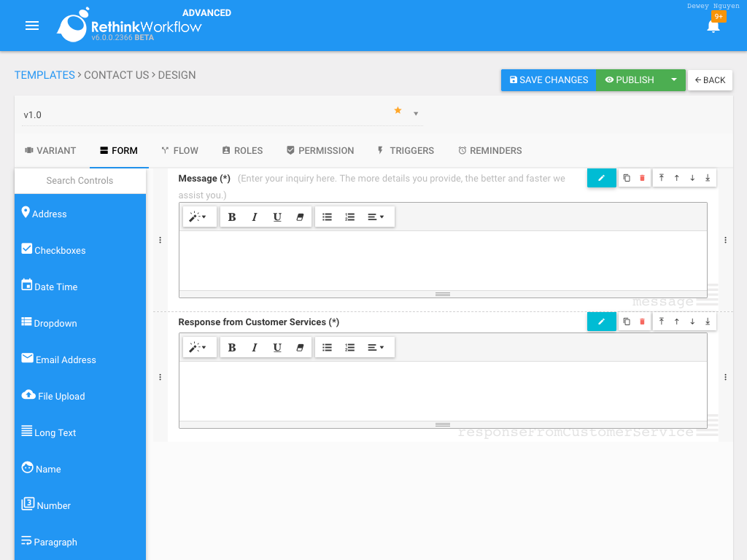
Task: Add a File Upload control
Action: click(x=60, y=396)
